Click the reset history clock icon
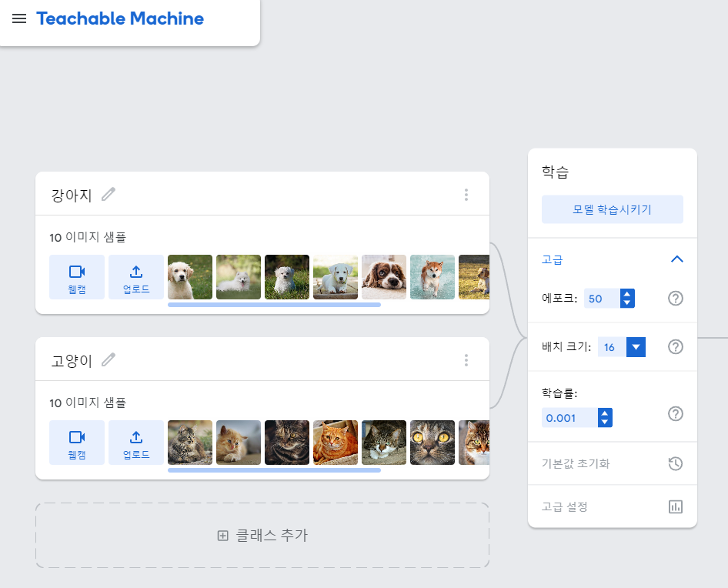This screenshot has height=588, width=728. click(x=676, y=463)
